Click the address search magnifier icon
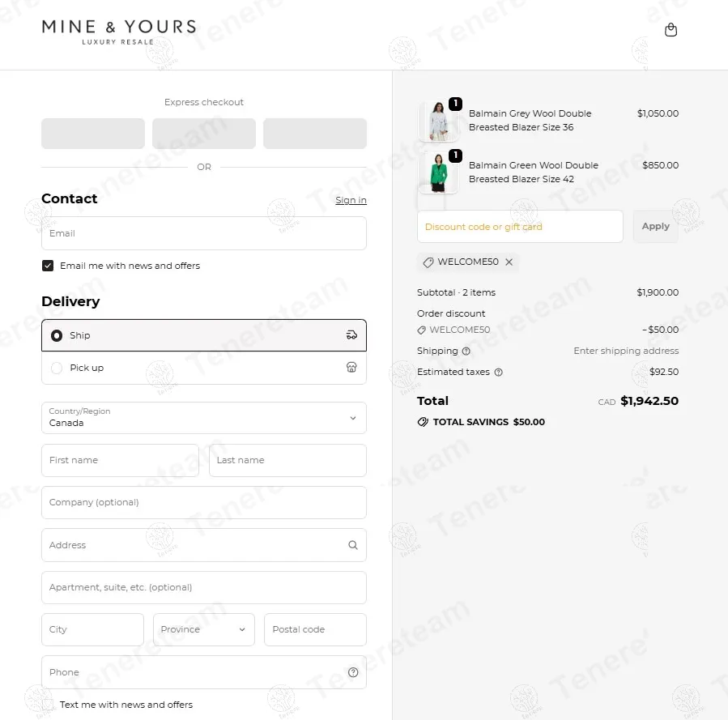This screenshot has width=728, height=720. coord(353,545)
